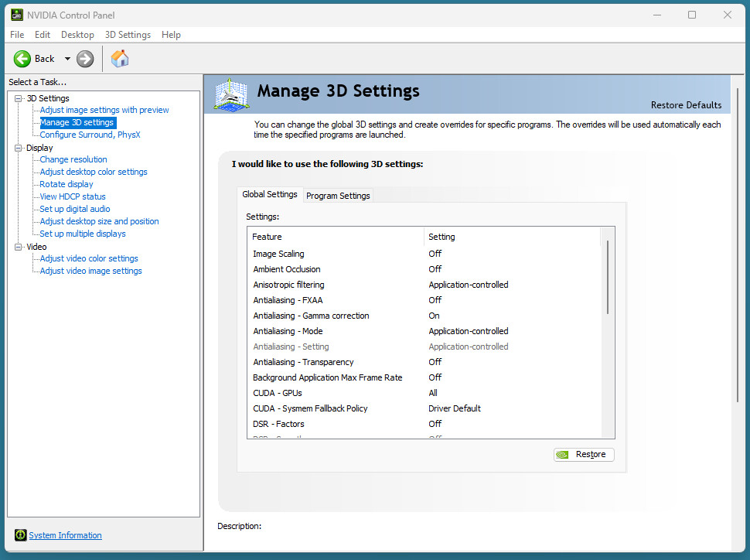Image resolution: width=750 pixels, height=560 pixels.
Task: Open Change resolution task
Action: tap(73, 159)
